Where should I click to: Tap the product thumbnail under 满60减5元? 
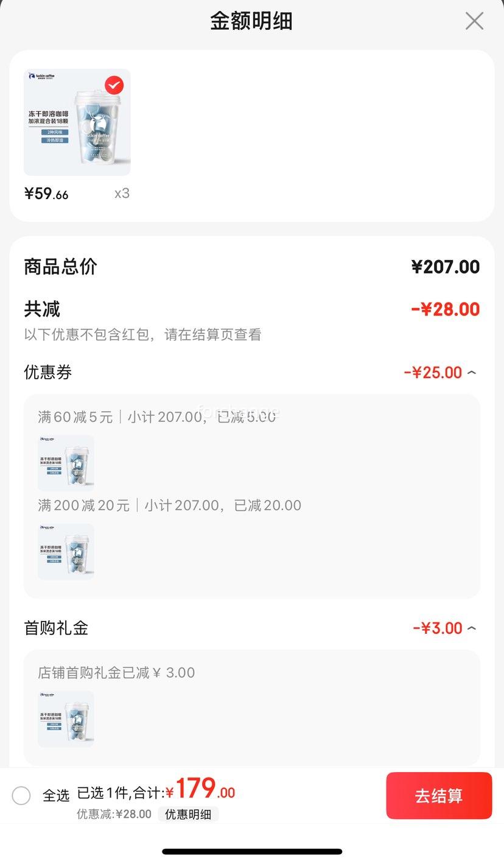[x=66, y=463]
